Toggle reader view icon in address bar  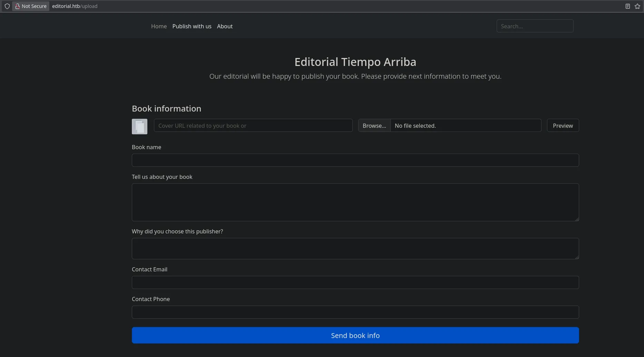627,6
